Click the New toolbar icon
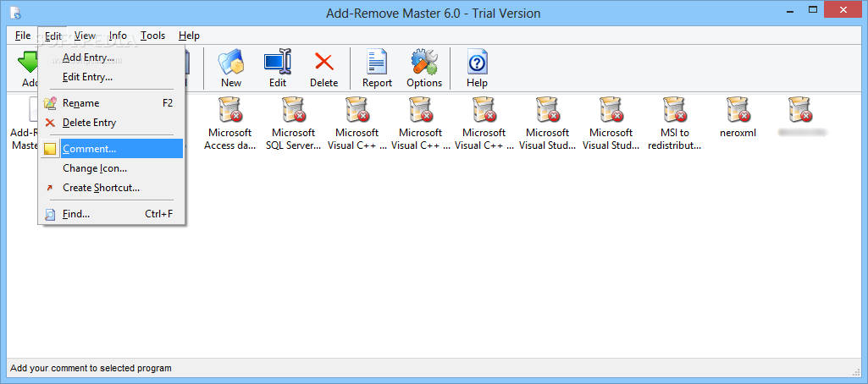This screenshot has width=868, height=384. 231,62
